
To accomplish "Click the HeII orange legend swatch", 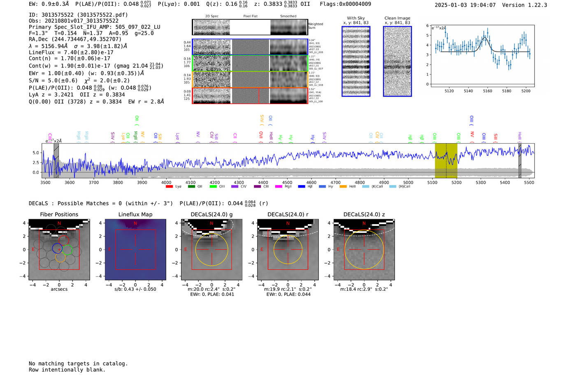I will pos(343,187).
